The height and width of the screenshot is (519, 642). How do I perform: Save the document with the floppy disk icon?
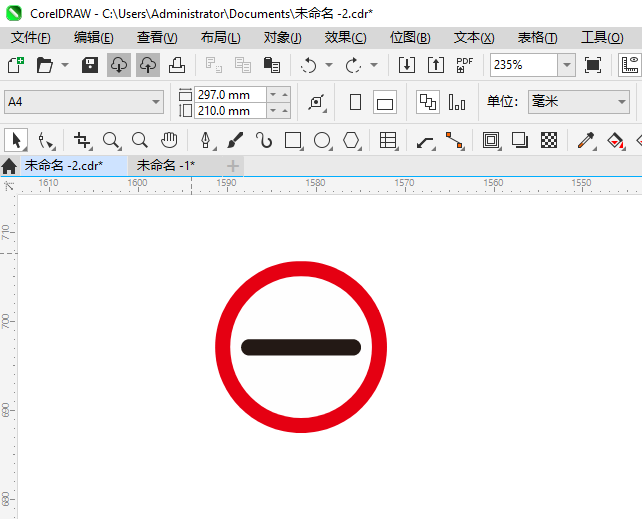90,65
